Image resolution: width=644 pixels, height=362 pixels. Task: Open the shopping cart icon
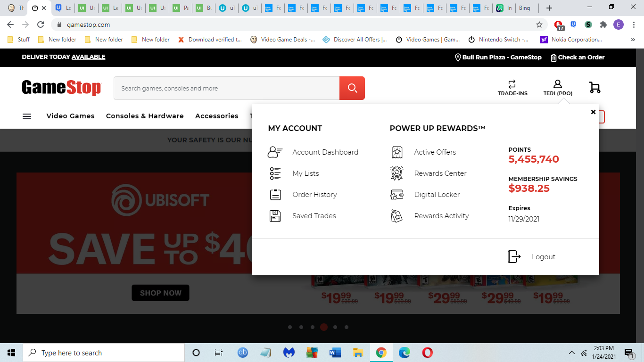(594, 87)
